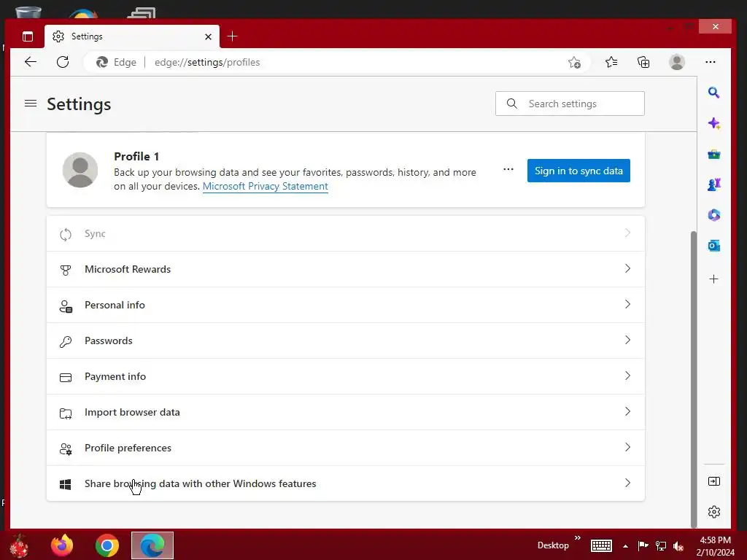This screenshot has width=747, height=560.
Task: Toggle the Settings hamburger menu
Action: tap(31, 104)
